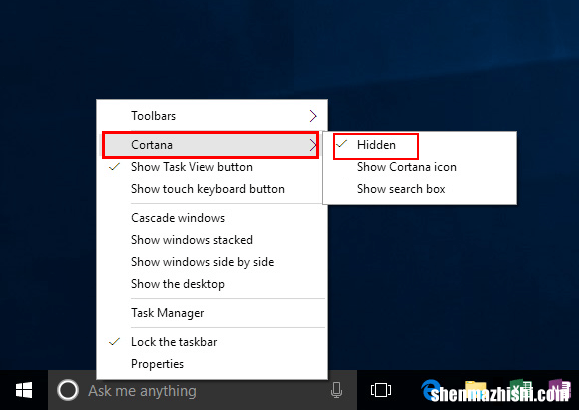Open Task Manager from context menu
The image size is (579, 410).
(x=212, y=313)
